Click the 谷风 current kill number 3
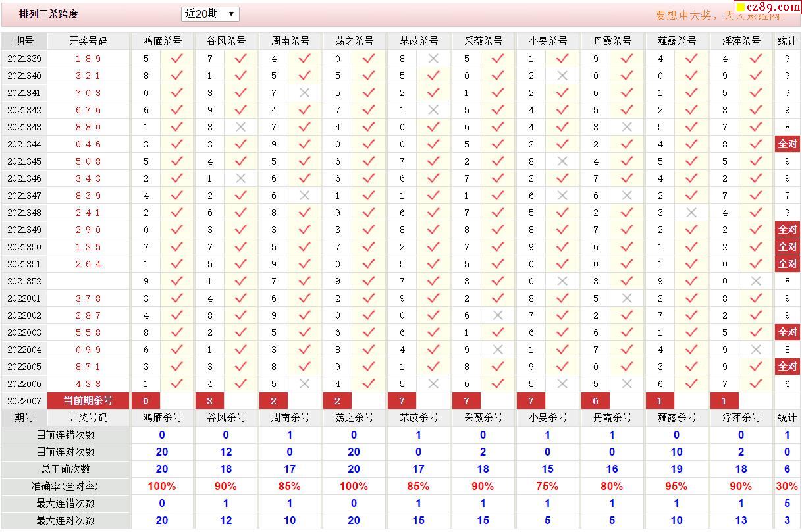Screen dimensions: 802x532 tap(209, 400)
